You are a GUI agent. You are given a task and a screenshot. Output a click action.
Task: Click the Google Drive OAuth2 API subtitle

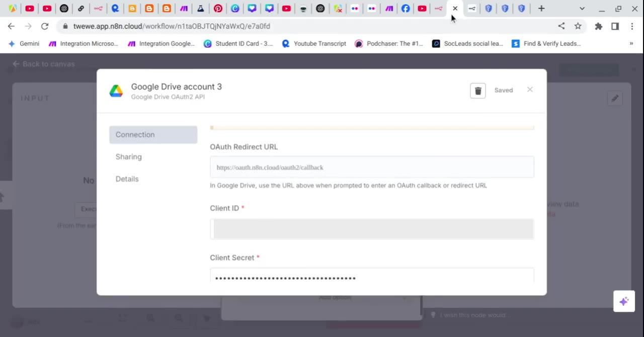click(168, 97)
